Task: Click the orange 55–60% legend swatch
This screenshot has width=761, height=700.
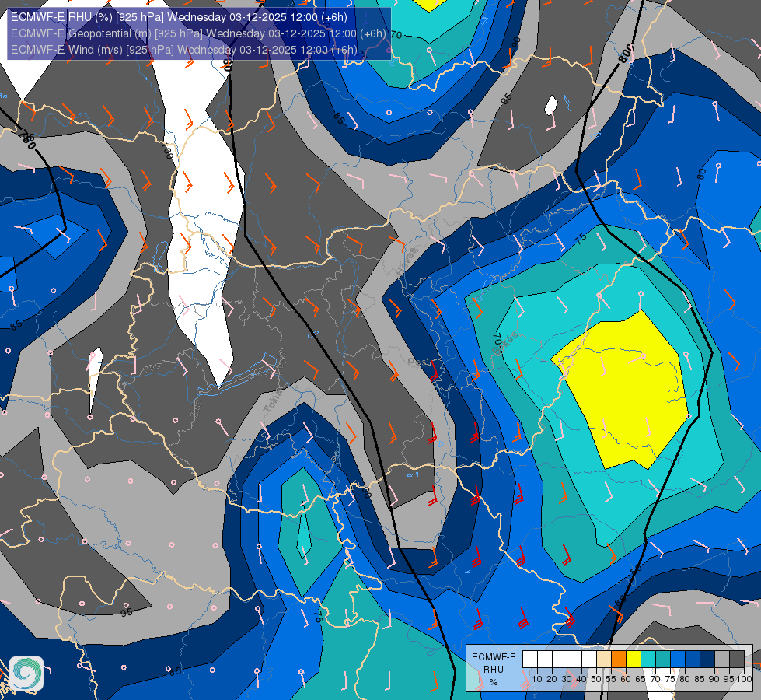Action: (619, 660)
